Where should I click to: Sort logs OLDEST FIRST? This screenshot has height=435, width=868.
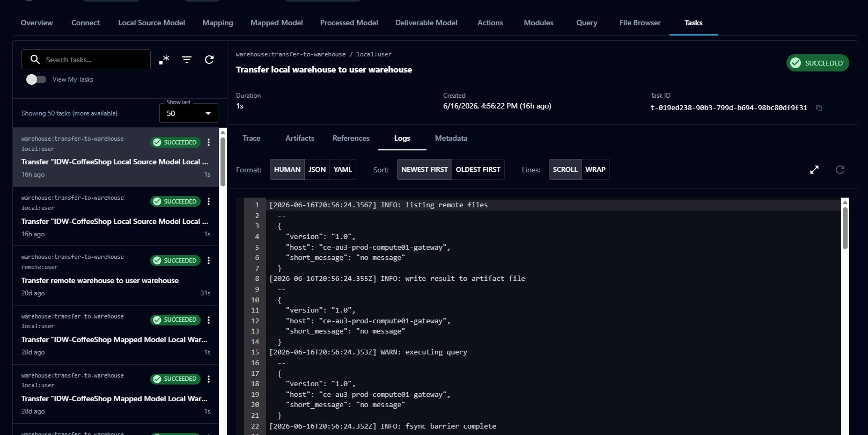[x=478, y=170]
